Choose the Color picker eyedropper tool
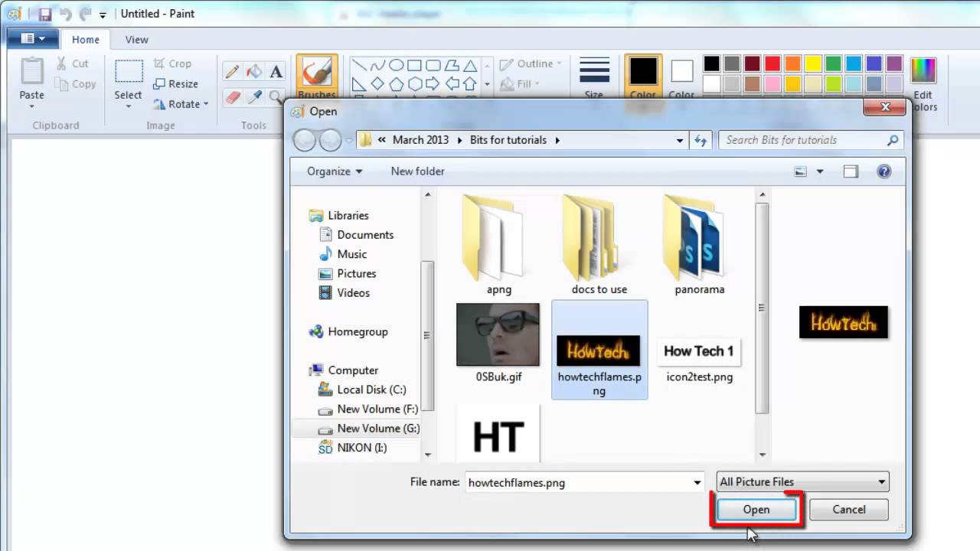The image size is (980, 551). pos(253,98)
